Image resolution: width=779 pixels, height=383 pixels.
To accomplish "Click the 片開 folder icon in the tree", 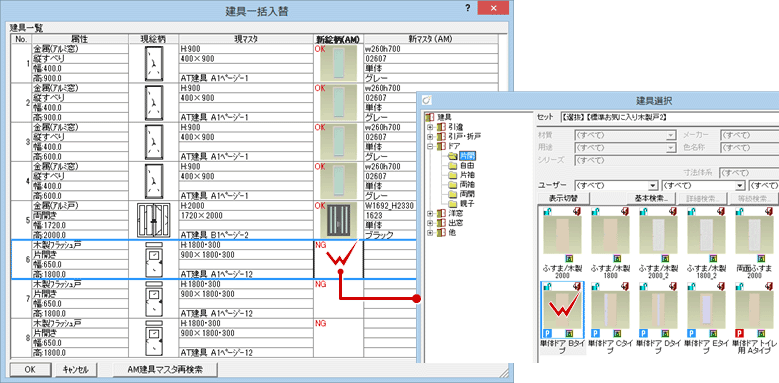I will click(x=452, y=156).
